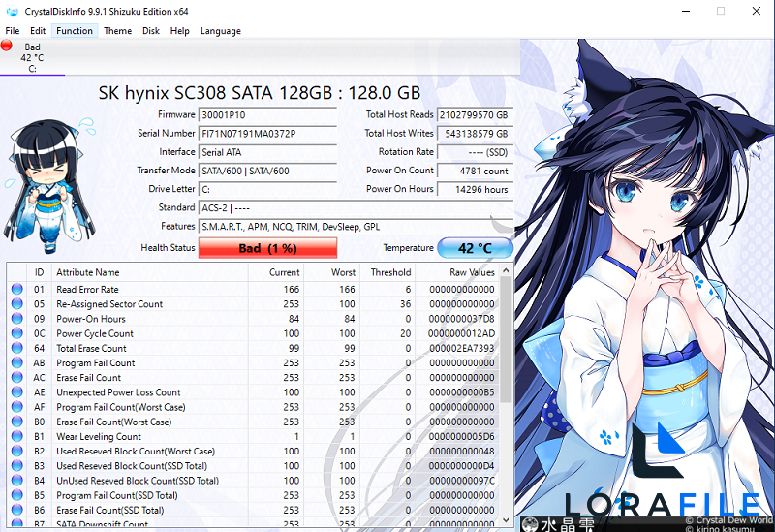Select the Wear Leveling Count attribute name
The width and height of the screenshot is (775, 532).
[99, 437]
